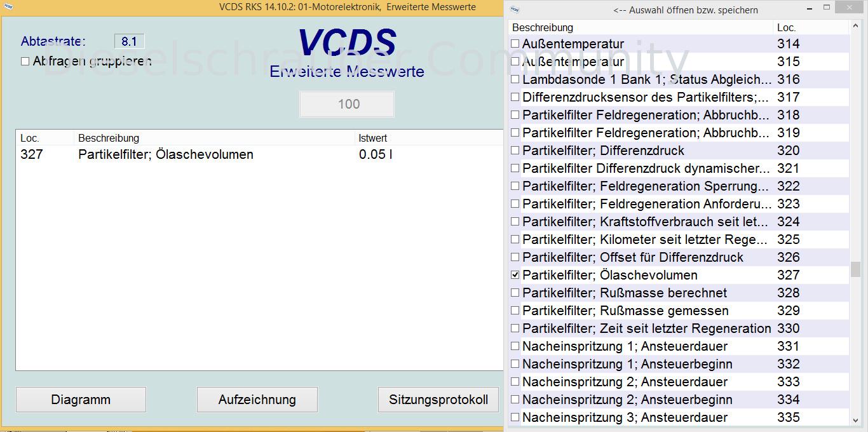The width and height of the screenshot is (868, 432).
Task: Click the scroll up arrow in selection list
Action: point(855,27)
